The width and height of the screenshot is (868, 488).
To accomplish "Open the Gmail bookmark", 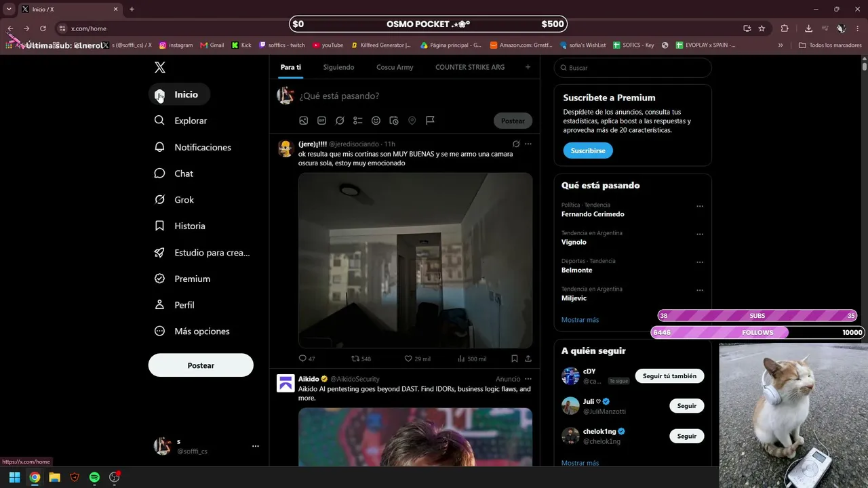I will click(212, 45).
